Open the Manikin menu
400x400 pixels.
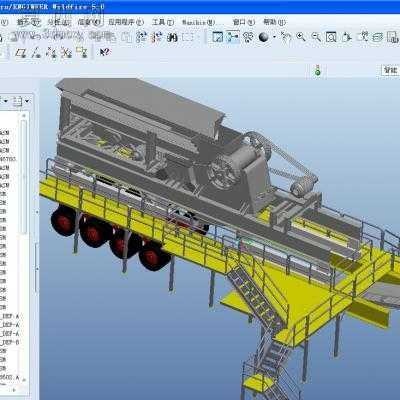(x=198, y=23)
